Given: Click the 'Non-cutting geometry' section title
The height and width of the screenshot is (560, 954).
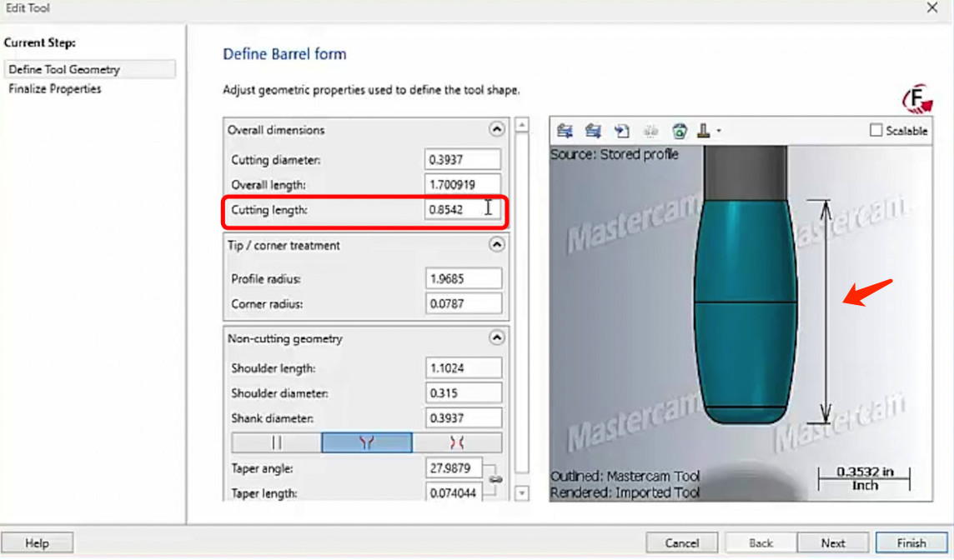Looking at the screenshot, I should tap(284, 338).
